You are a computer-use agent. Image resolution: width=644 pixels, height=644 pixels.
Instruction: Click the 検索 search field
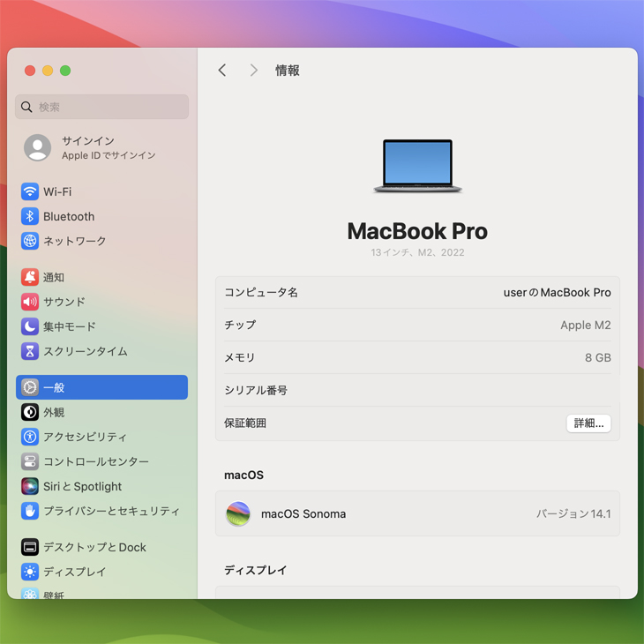click(x=101, y=107)
